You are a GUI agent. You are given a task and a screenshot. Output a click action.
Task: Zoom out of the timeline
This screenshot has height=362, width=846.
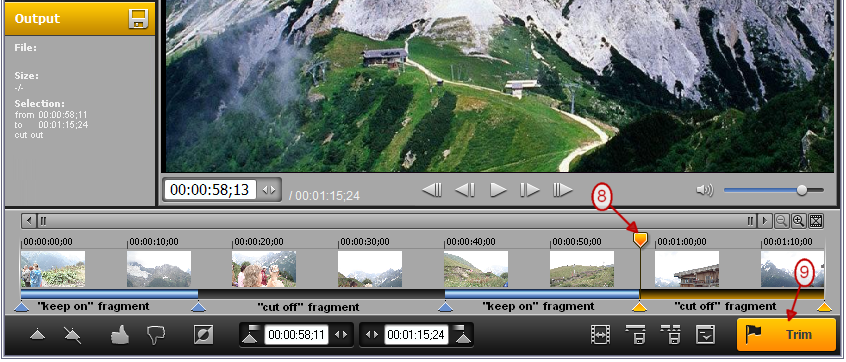[781, 220]
